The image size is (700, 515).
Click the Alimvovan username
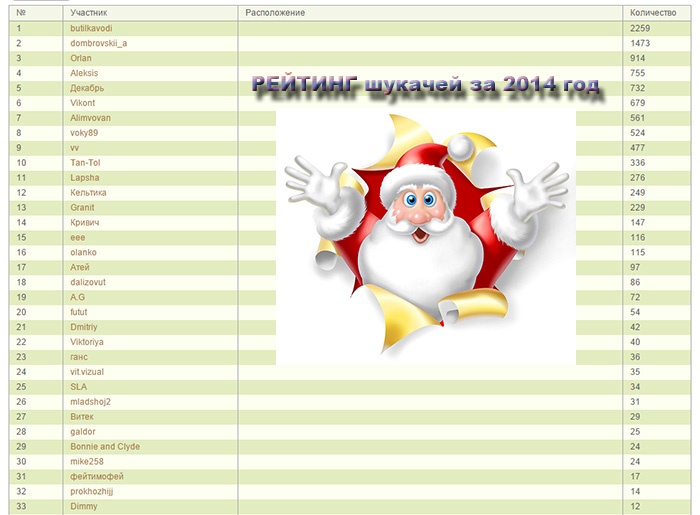[90, 118]
